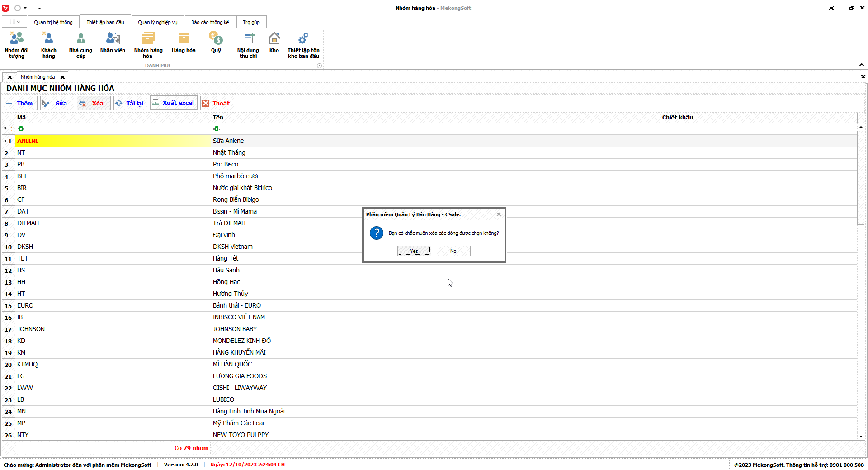Image resolution: width=868 pixels, height=470 pixels.
Task: Open the Kho warehouse catalog
Action: (274, 43)
